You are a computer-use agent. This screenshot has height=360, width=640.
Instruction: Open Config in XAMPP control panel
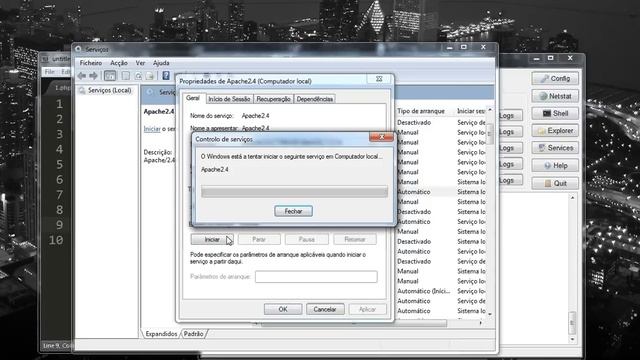(x=555, y=78)
